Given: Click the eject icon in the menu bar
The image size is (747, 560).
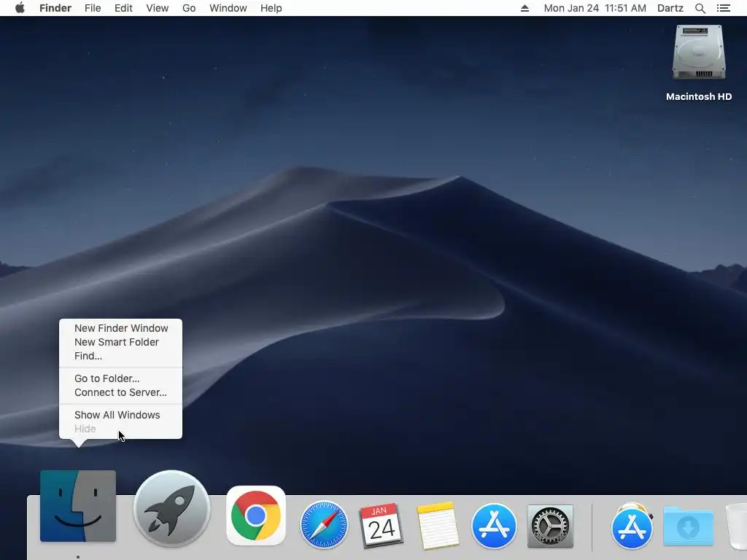Looking at the screenshot, I should (525, 8).
